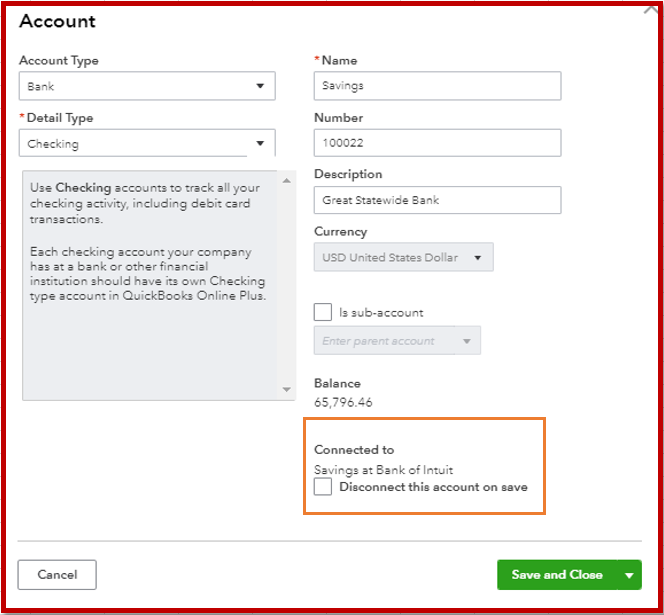Click the Number input field
The image size is (664, 615).
437,143
